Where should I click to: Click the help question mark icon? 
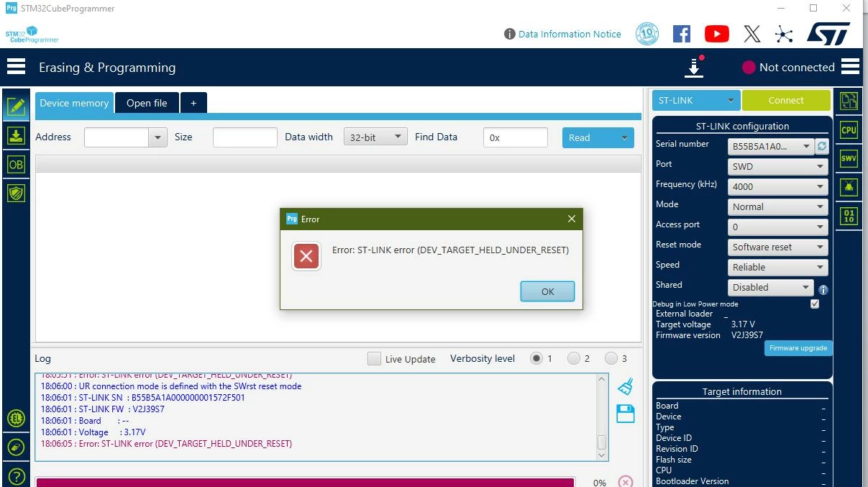tap(16, 476)
